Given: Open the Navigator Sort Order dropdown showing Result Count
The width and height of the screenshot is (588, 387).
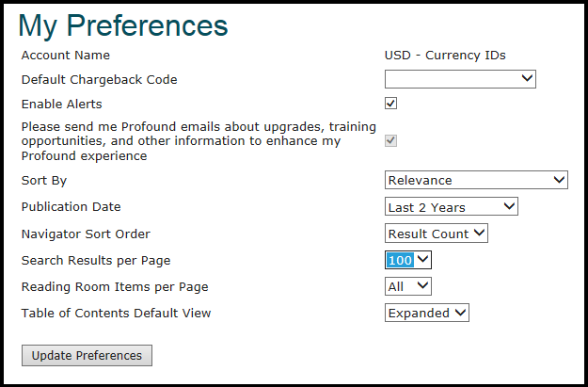Looking at the screenshot, I should [437, 234].
